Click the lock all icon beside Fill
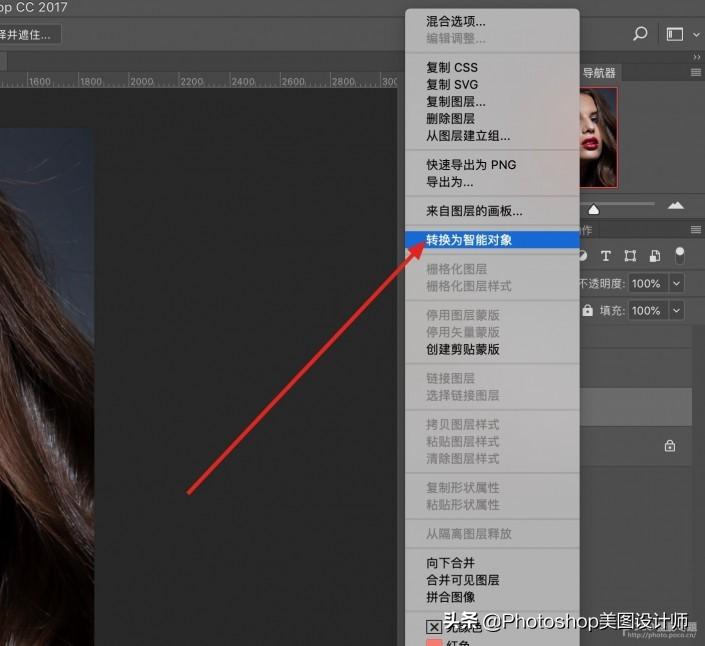 tap(587, 311)
